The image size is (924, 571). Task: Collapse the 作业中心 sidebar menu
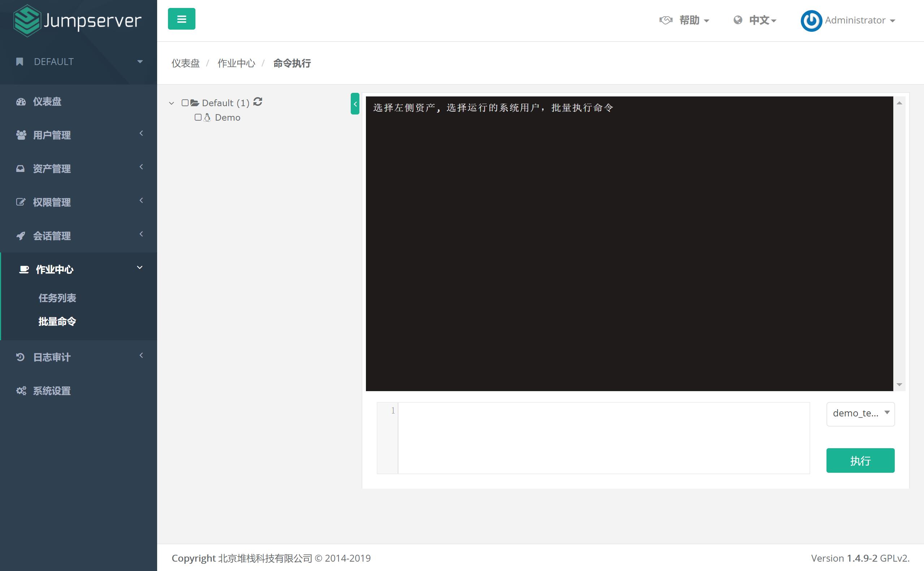point(78,269)
